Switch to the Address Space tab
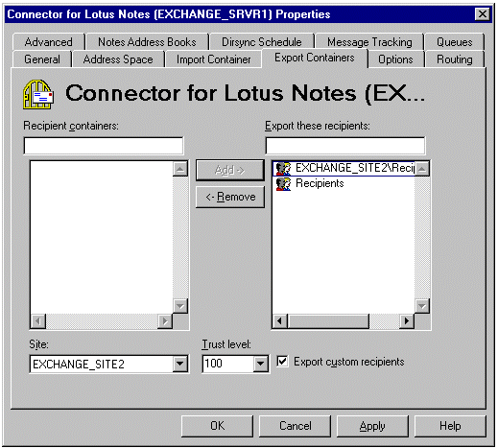This screenshot has height=448, width=498. [x=118, y=59]
